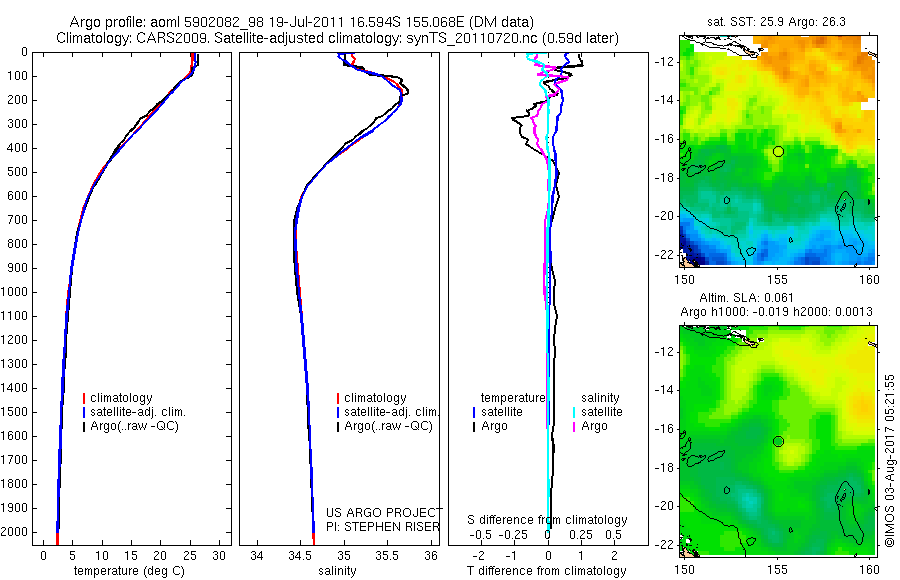The height and width of the screenshot is (580, 900).
Task: Click longitude label 155 under SST map
Action: coord(777,280)
